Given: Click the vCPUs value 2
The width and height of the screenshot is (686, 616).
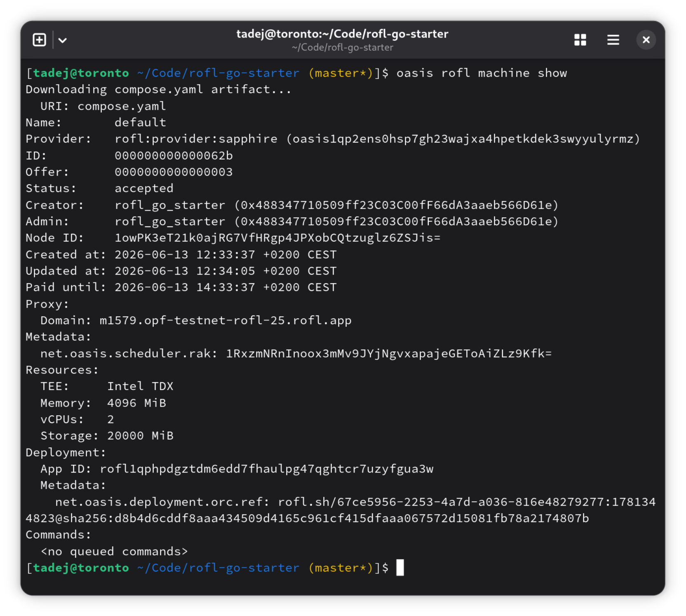Looking at the screenshot, I should click(110, 419).
